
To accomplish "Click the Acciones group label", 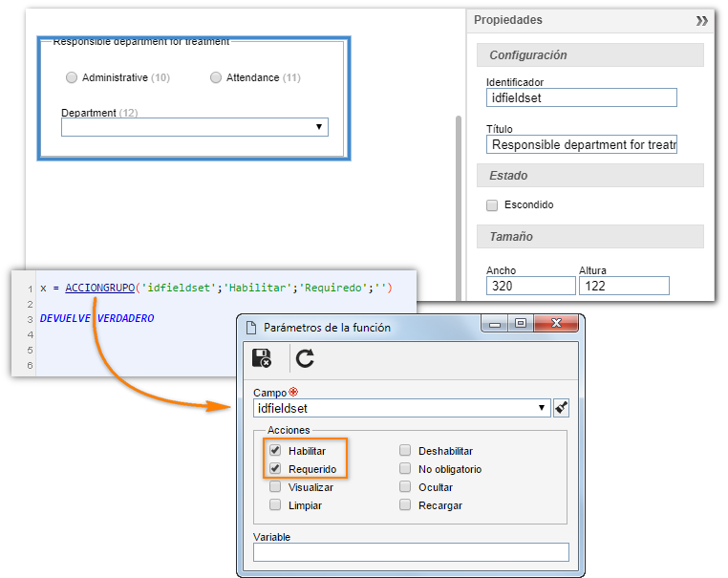I will (289, 430).
